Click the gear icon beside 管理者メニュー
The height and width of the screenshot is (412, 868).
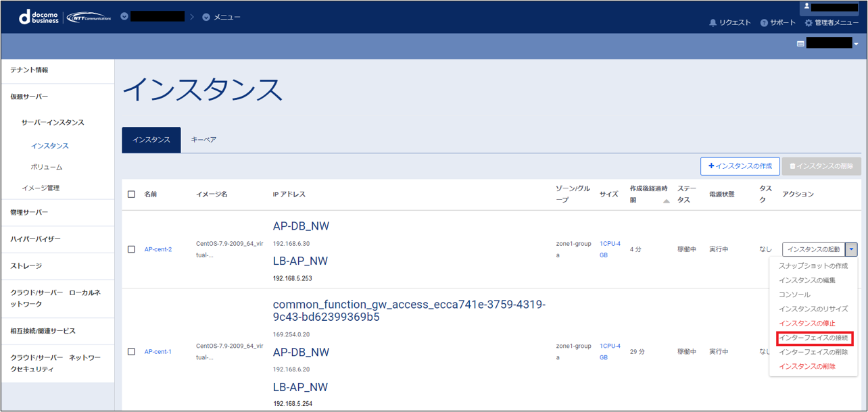coord(809,23)
